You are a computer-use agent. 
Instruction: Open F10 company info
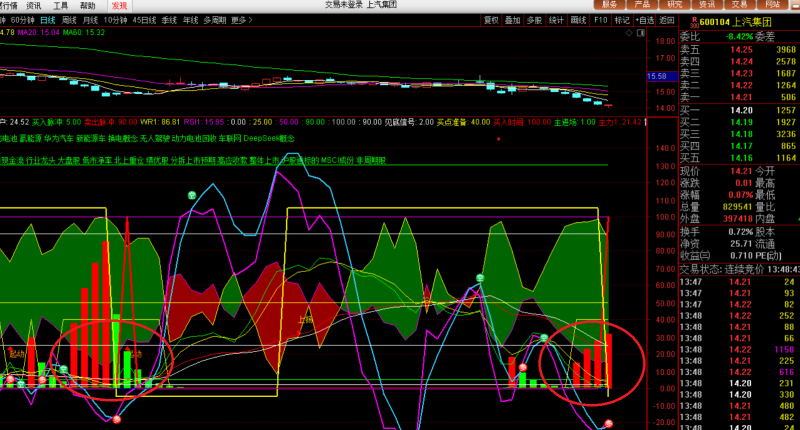pos(601,20)
